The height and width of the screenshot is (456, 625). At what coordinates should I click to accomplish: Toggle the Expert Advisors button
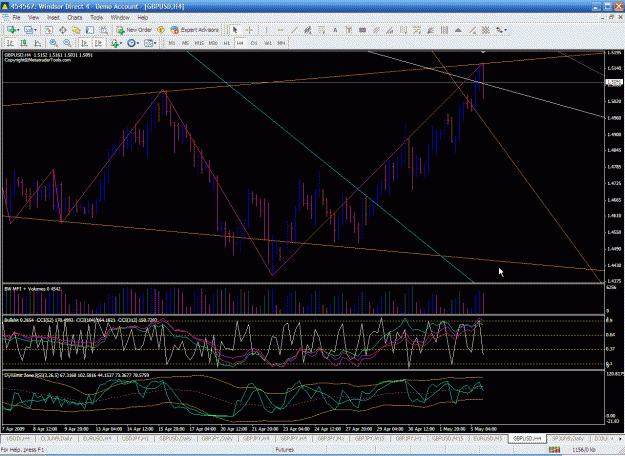[195, 30]
